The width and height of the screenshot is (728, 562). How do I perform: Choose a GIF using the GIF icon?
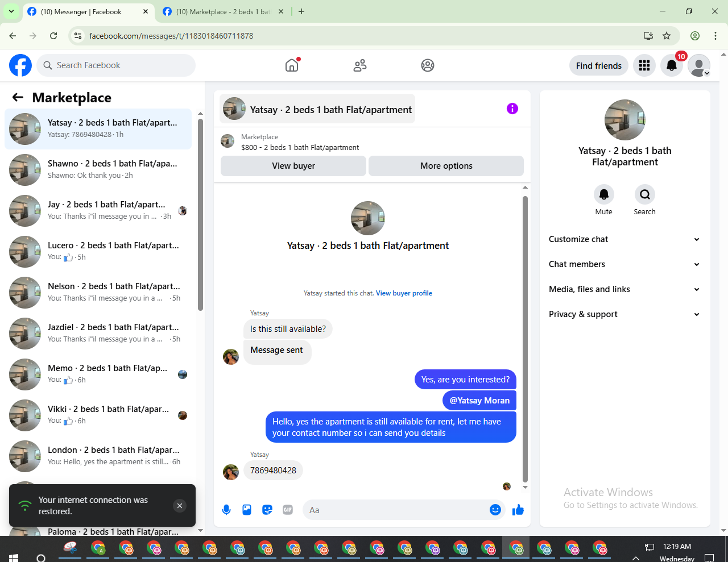click(x=288, y=510)
